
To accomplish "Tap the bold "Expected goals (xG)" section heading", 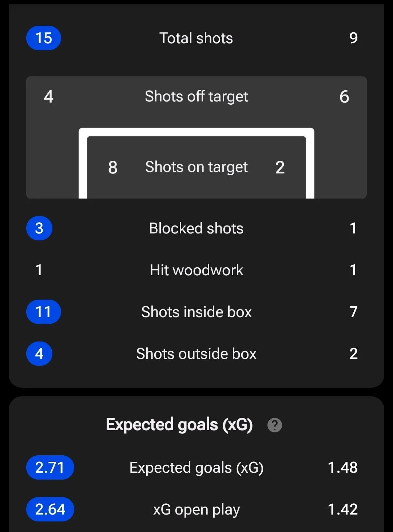I will [x=179, y=425].
